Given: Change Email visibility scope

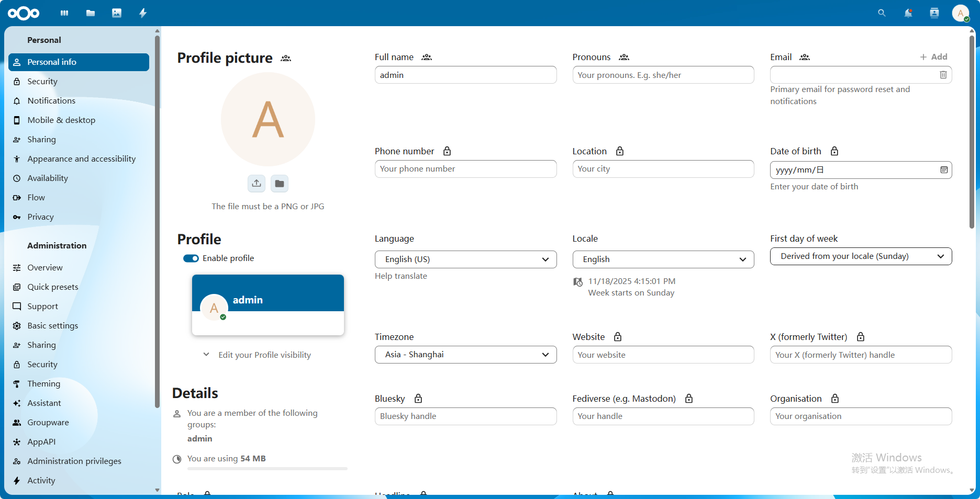Looking at the screenshot, I should click(805, 57).
